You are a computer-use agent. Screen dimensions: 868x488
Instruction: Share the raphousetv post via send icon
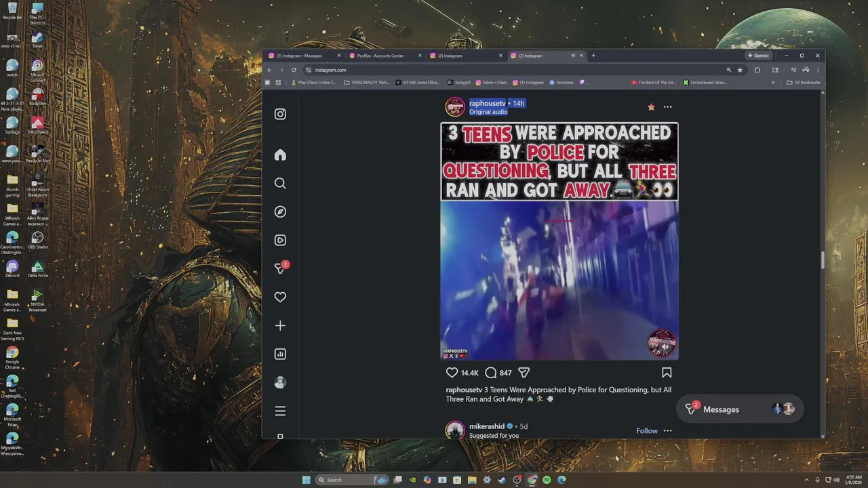coord(524,373)
